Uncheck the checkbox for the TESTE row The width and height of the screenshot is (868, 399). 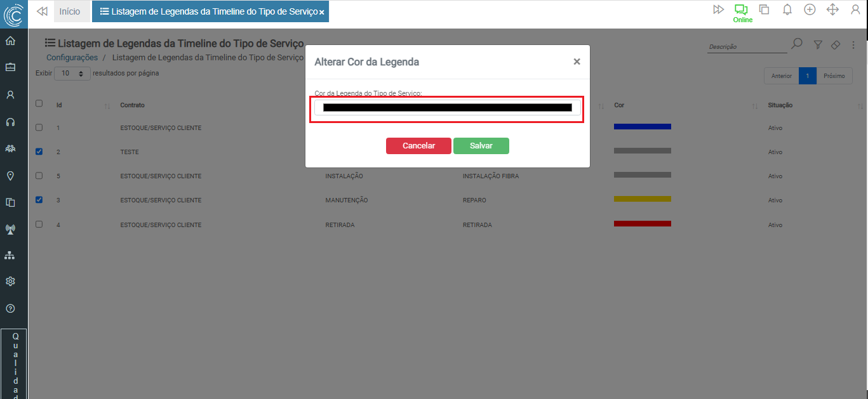[39, 152]
